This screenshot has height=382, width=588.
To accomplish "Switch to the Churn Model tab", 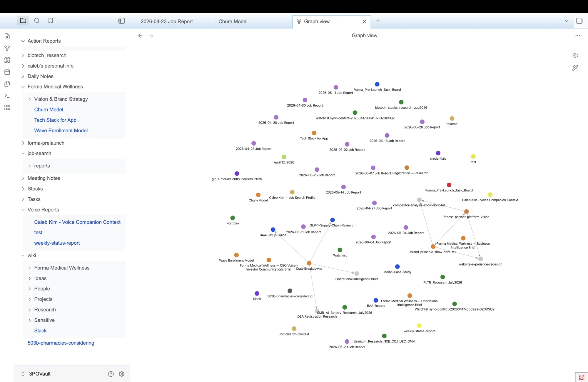I will click(233, 21).
